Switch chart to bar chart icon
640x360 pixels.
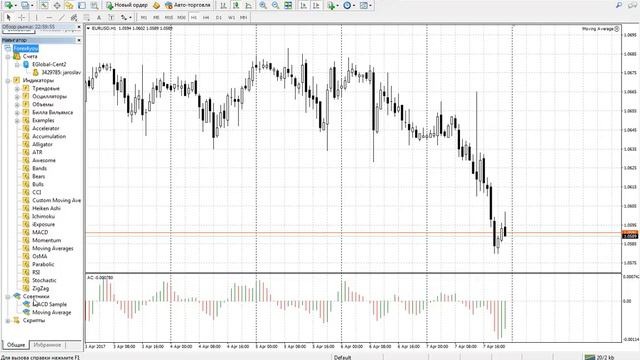[x=223, y=5]
